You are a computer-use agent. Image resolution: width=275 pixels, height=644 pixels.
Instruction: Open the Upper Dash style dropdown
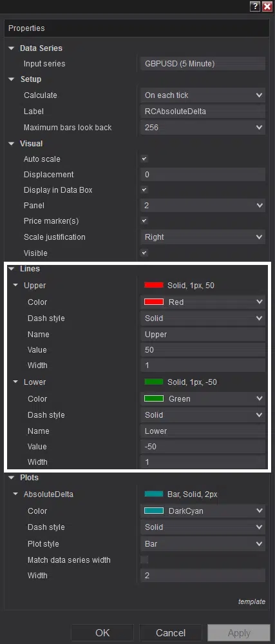point(203,318)
